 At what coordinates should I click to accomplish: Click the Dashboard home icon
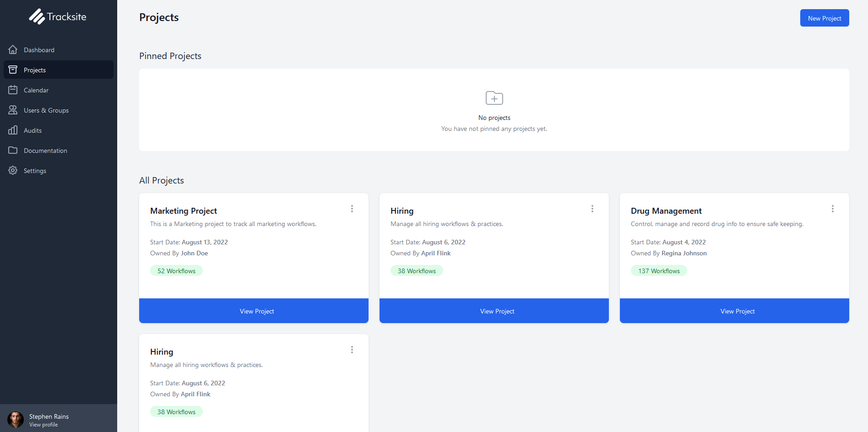13,49
